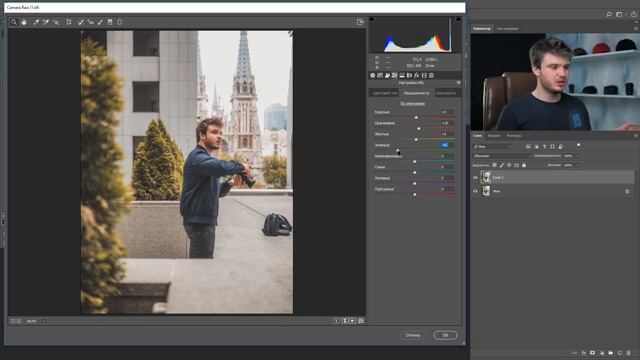
Task: Open the Detail panel icon
Action: (387, 76)
